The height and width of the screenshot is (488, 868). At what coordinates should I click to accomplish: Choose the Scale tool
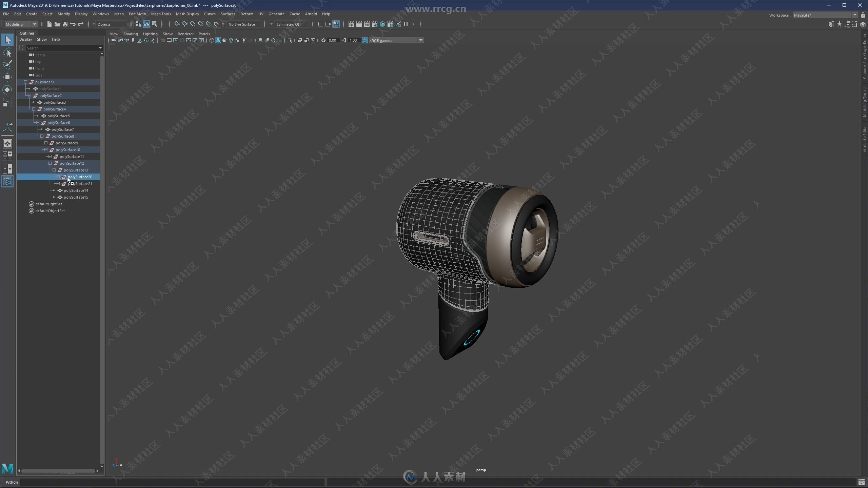click(7, 102)
